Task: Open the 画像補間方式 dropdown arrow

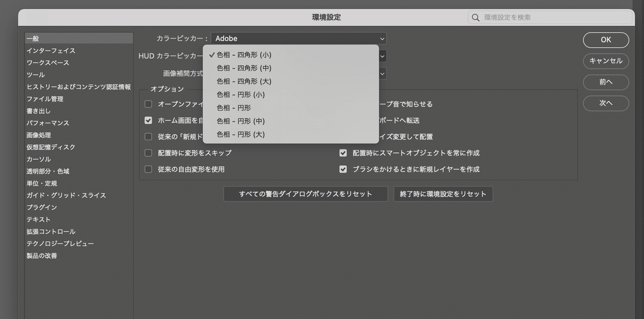Action: point(382,73)
